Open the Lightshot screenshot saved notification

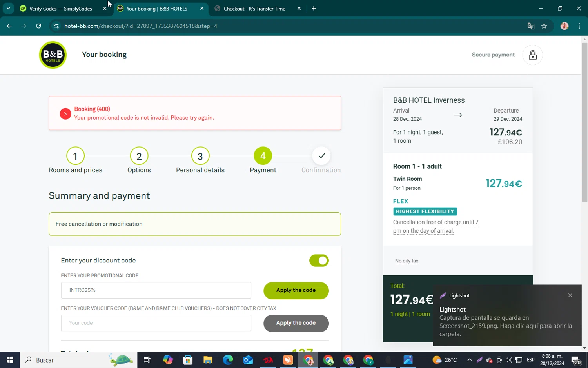click(507, 315)
